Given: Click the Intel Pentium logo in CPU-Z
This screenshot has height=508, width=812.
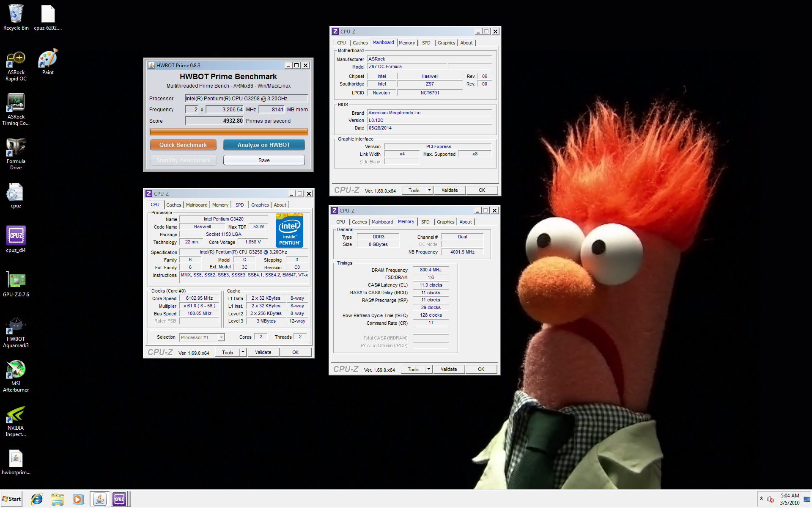Looking at the screenshot, I should click(x=289, y=231).
